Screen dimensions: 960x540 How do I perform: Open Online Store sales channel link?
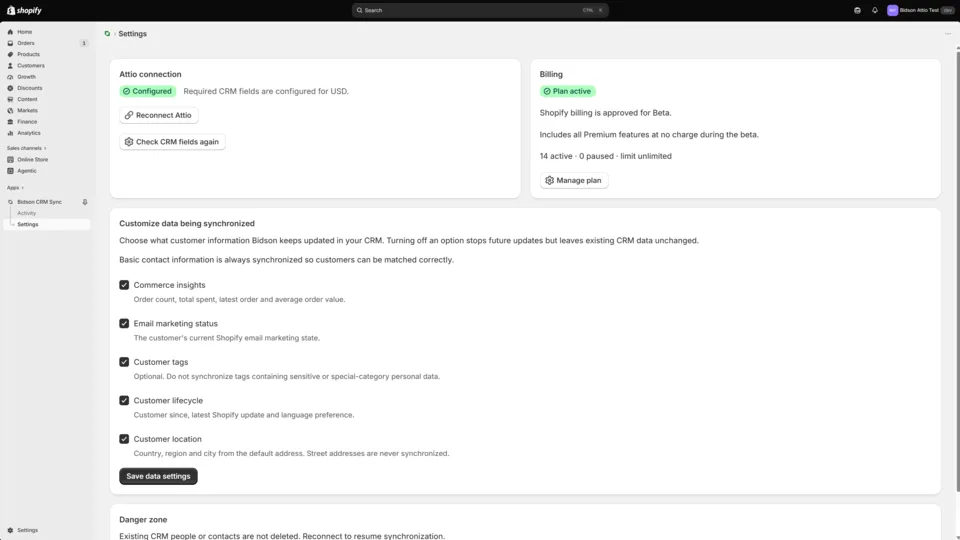click(x=47, y=160)
